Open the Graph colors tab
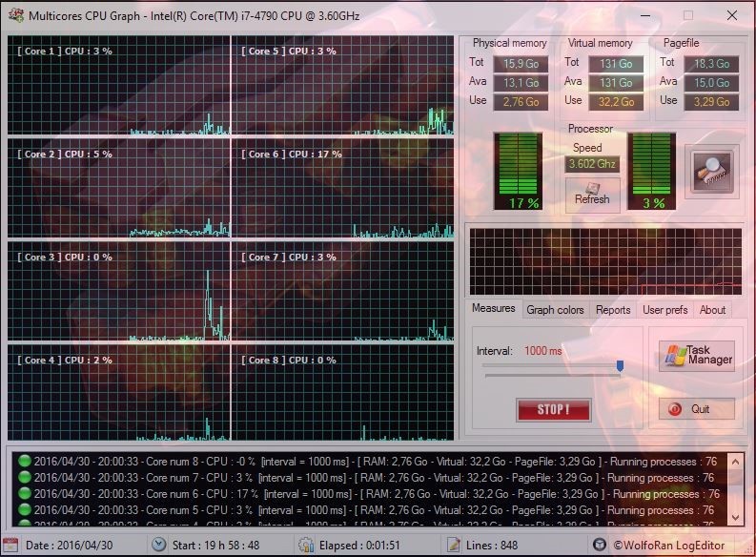756x557 pixels. coord(555,310)
